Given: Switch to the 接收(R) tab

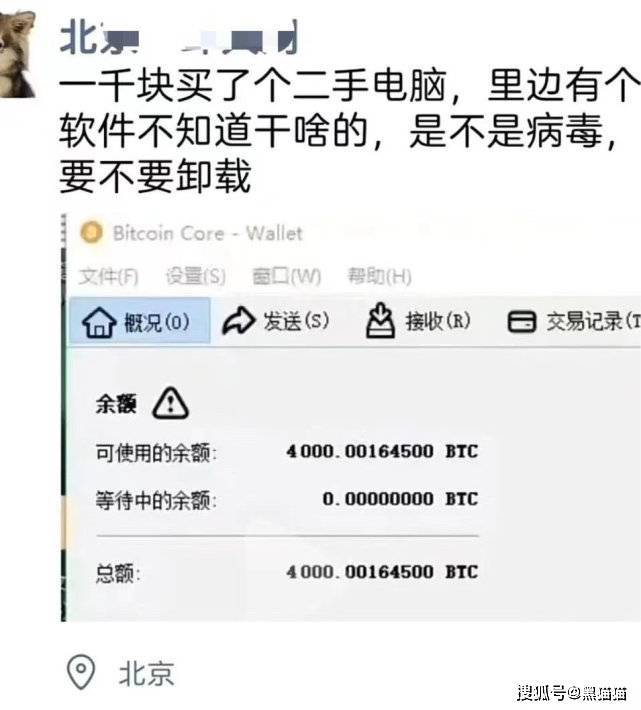Looking at the screenshot, I should pos(418,321).
